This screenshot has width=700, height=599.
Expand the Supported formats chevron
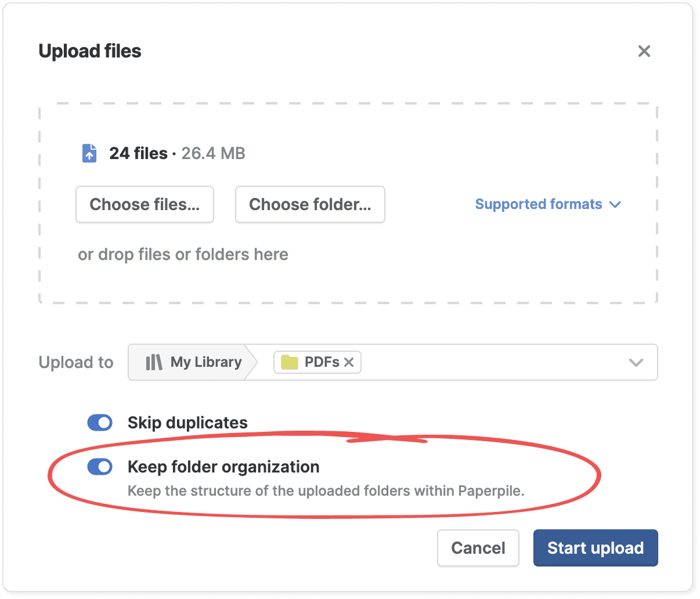615,204
